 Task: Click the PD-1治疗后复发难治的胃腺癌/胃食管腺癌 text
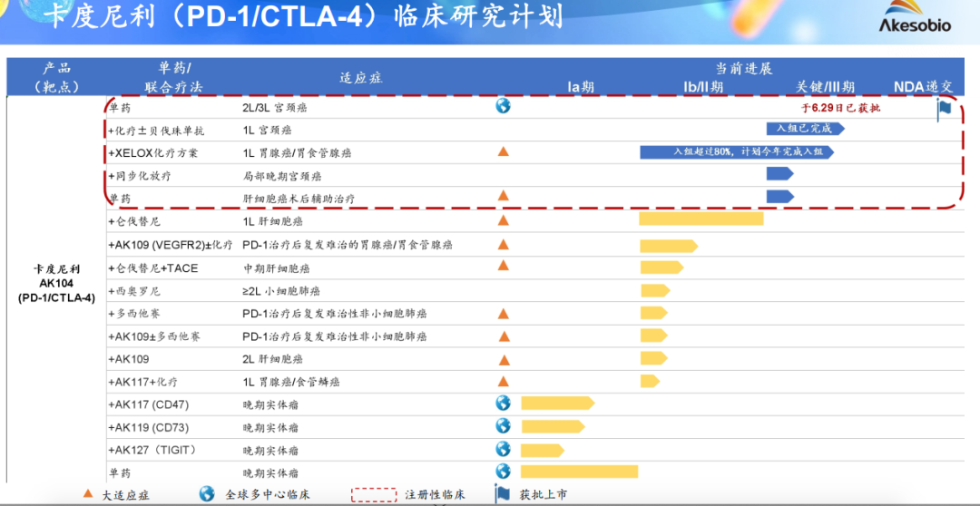[x=348, y=246]
